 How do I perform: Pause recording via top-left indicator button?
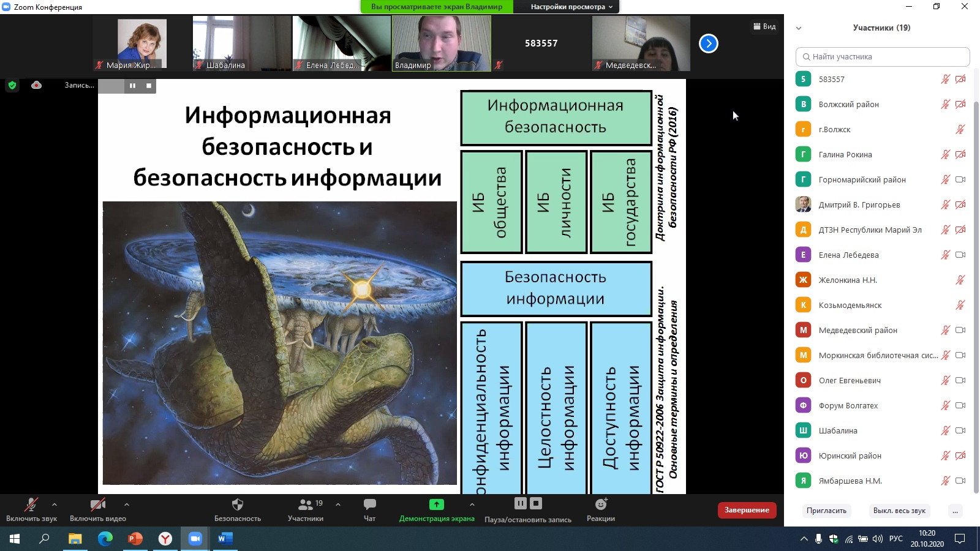pyautogui.click(x=132, y=86)
